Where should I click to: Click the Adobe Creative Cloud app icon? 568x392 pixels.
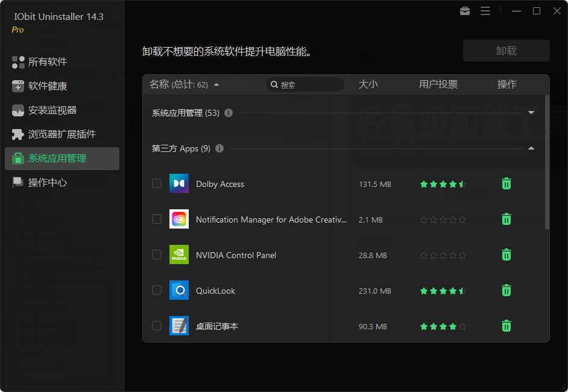click(x=179, y=219)
